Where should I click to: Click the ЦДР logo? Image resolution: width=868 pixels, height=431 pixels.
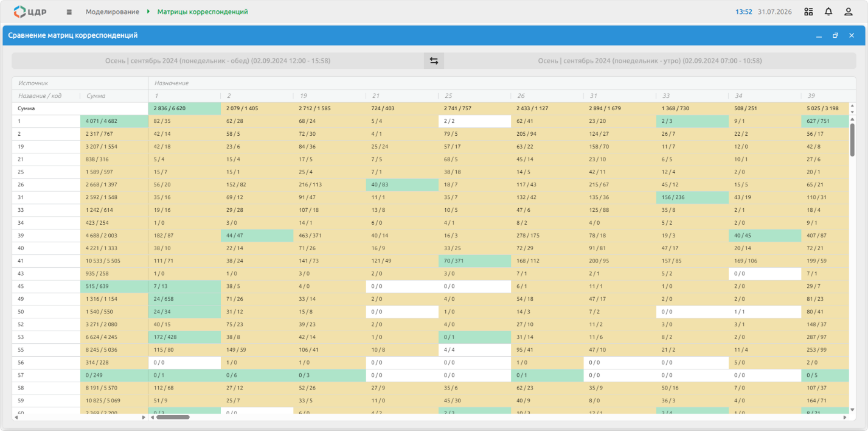[29, 12]
